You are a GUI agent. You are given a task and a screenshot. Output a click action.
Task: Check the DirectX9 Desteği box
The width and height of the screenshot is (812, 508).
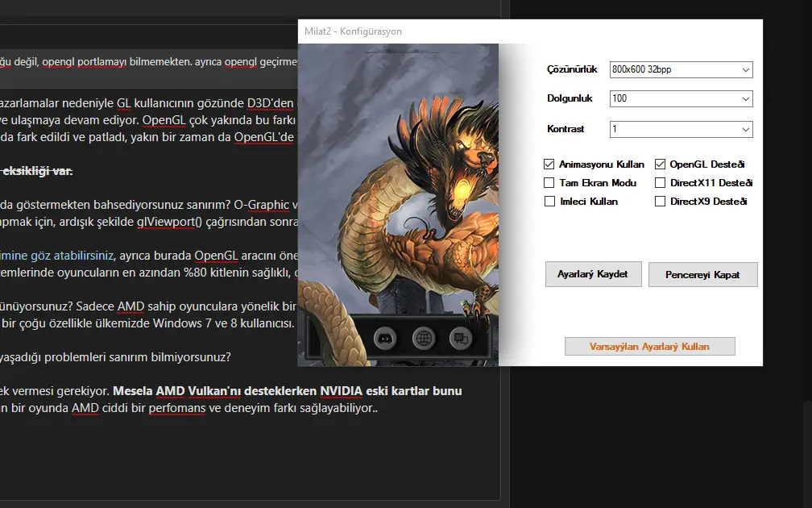(x=661, y=202)
